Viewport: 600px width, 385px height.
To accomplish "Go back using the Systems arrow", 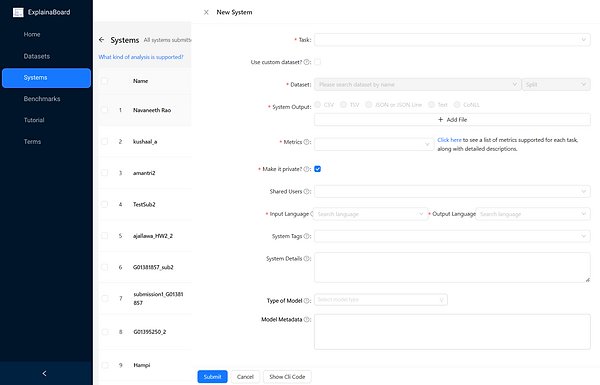I will [101, 40].
